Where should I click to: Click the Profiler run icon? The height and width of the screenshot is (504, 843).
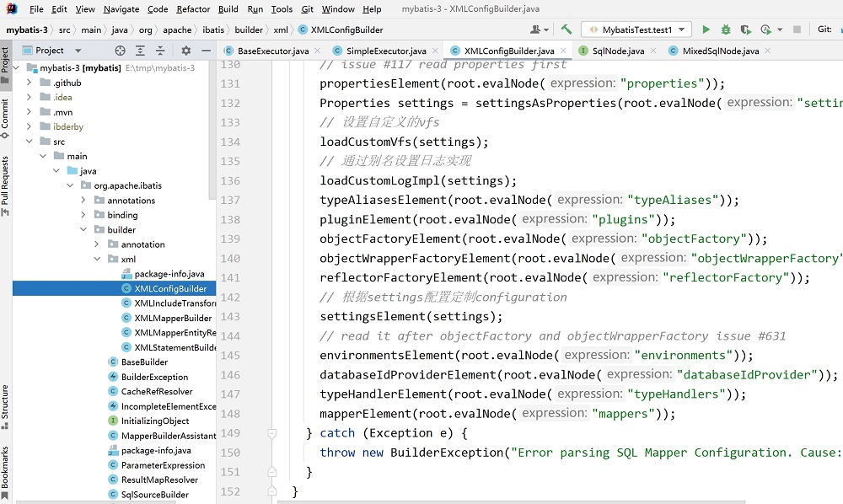point(765,29)
